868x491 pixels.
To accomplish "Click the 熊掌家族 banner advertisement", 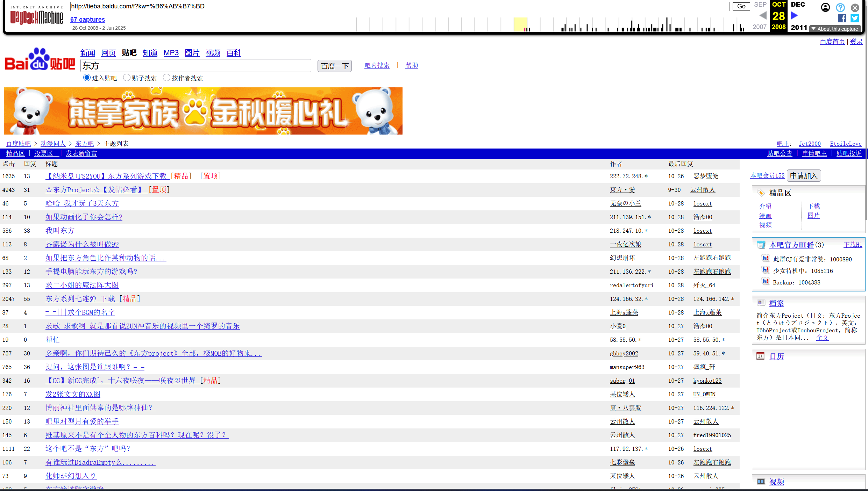I will tap(203, 111).
